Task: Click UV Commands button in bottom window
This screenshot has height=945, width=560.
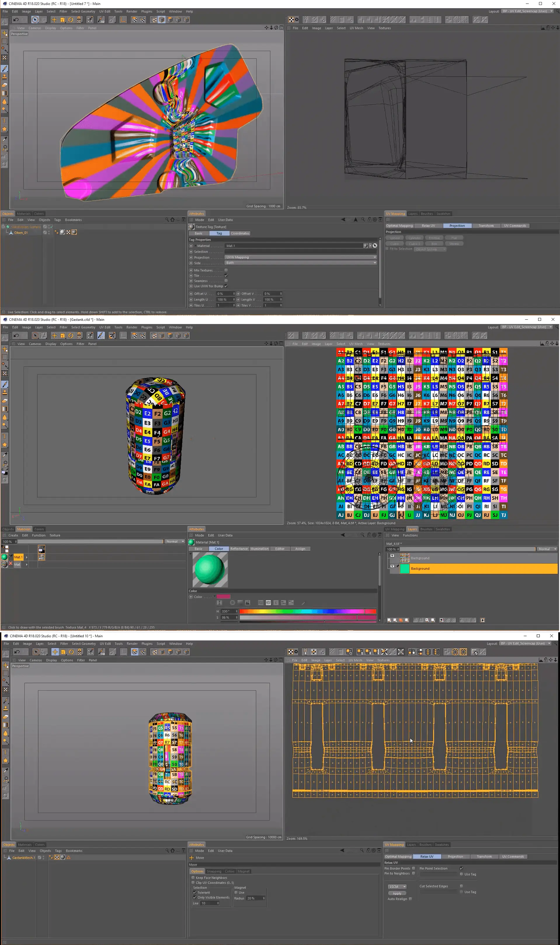Action: pos(513,856)
